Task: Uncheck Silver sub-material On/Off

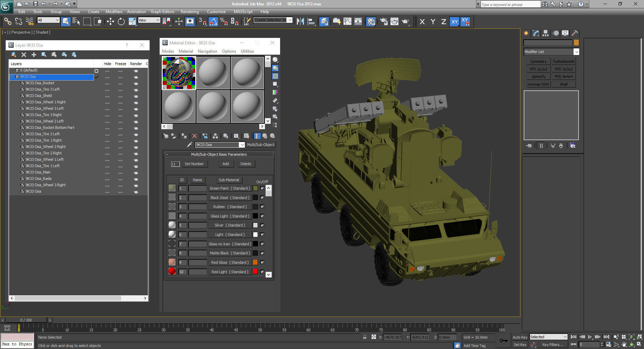Action: 262,225
